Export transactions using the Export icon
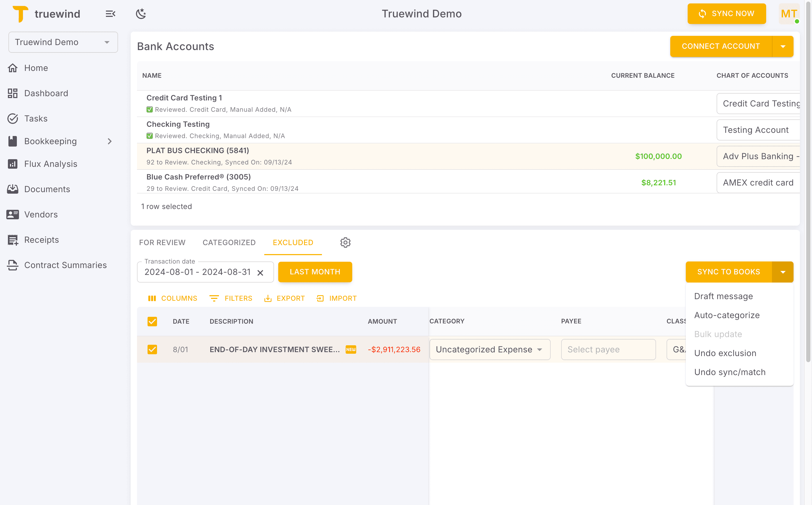This screenshot has width=812, height=505. point(285,298)
